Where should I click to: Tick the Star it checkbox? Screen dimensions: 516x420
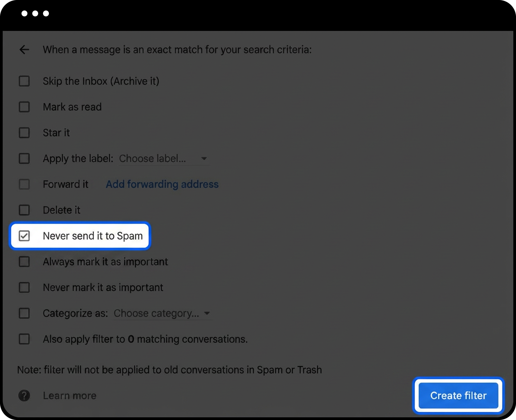(24, 133)
